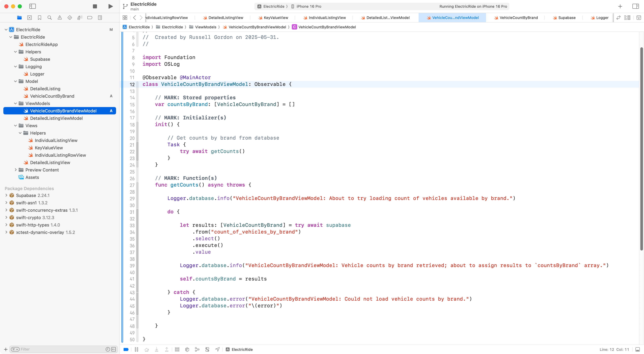Expand the Supabase 2.24.1 package
Image resolution: width=644 pixels, height=354 pixels.
click(x=6, y=195)
